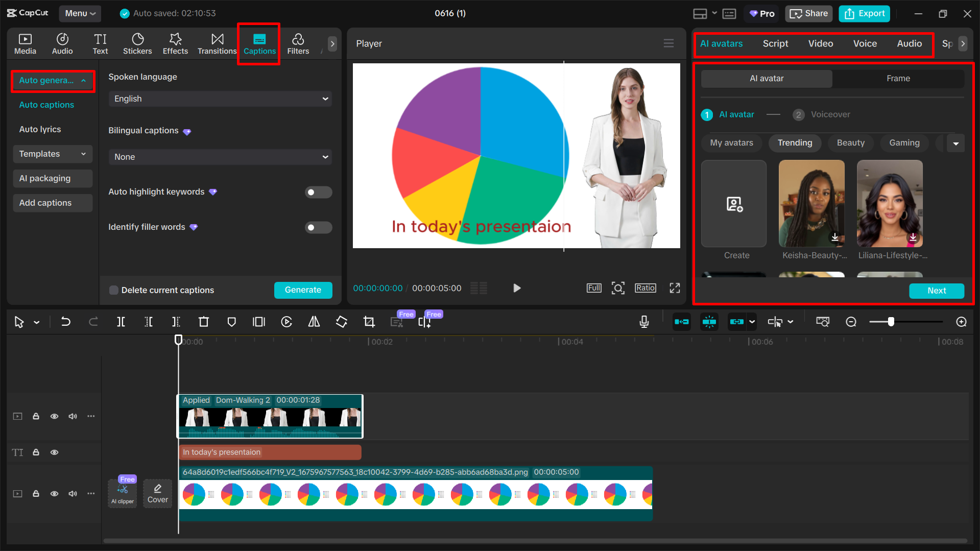The height and width of the screenshot is (551, 980).
Task: Select the Mirror tool above the timeline
Action: click(314, 322)
